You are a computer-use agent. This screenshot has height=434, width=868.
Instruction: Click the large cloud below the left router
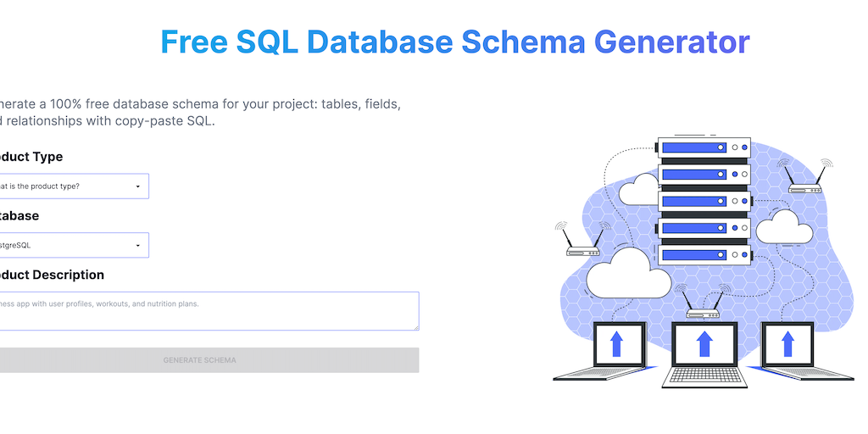(x=627, y=273)
